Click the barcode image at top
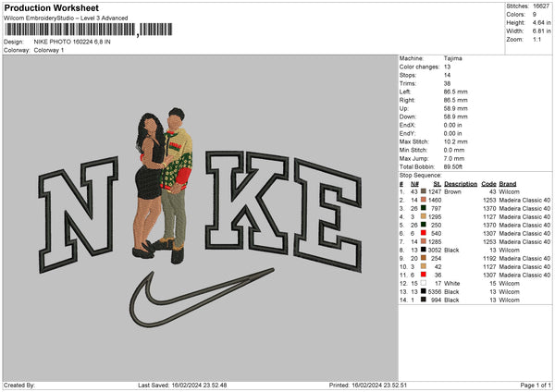 pyautogui.click(x=89, y=30)
